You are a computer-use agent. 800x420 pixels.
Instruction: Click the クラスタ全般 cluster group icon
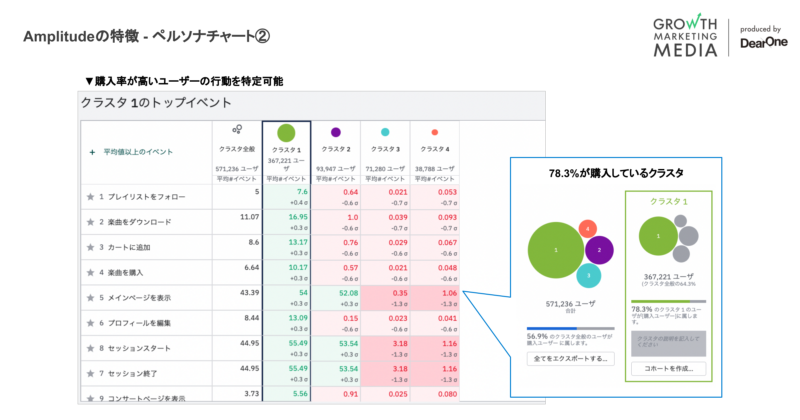[237, 130]
